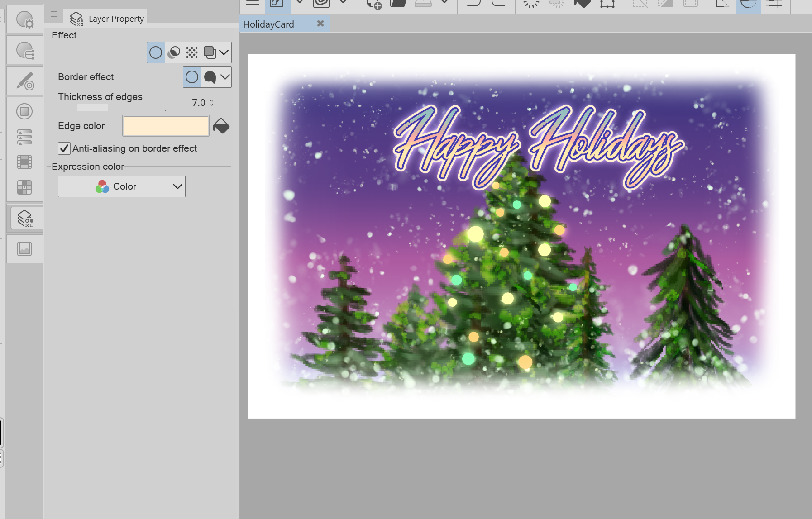Click the 'Thickness of edges' label
The height and width of the screenshot is (519, 812).
100,97
